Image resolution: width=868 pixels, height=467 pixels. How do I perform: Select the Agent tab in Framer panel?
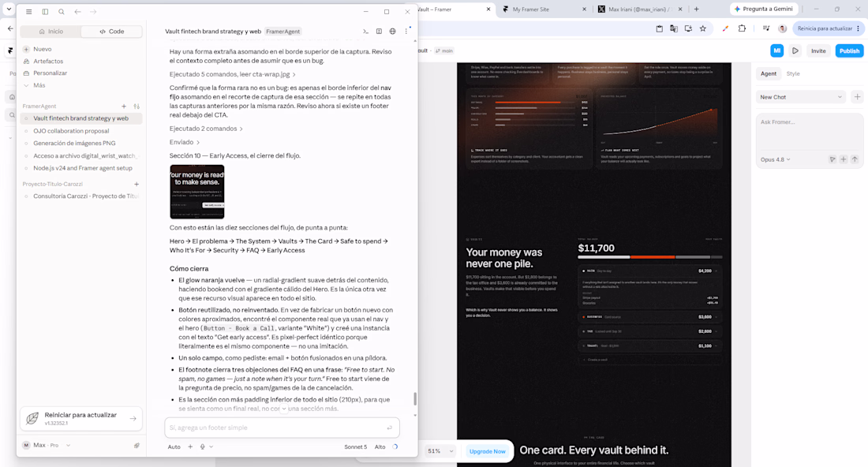(769, 73)
